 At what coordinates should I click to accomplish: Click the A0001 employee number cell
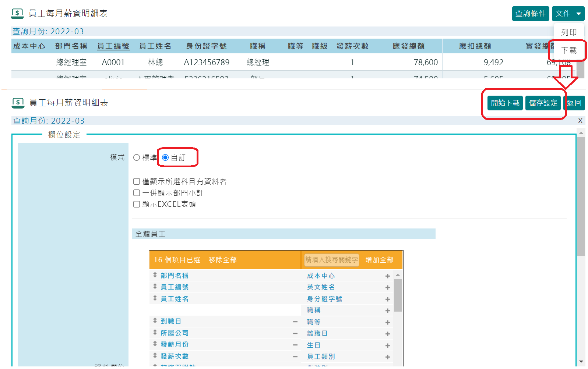click(x=113, y=62)
